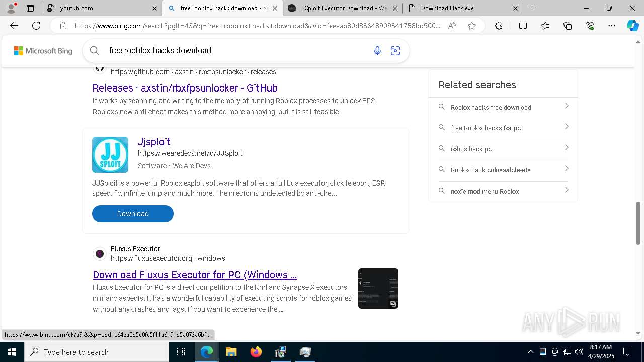This screenshot has height=362, width=644.
Task: Go back with the browser back arrow
Action: (14, 26)
